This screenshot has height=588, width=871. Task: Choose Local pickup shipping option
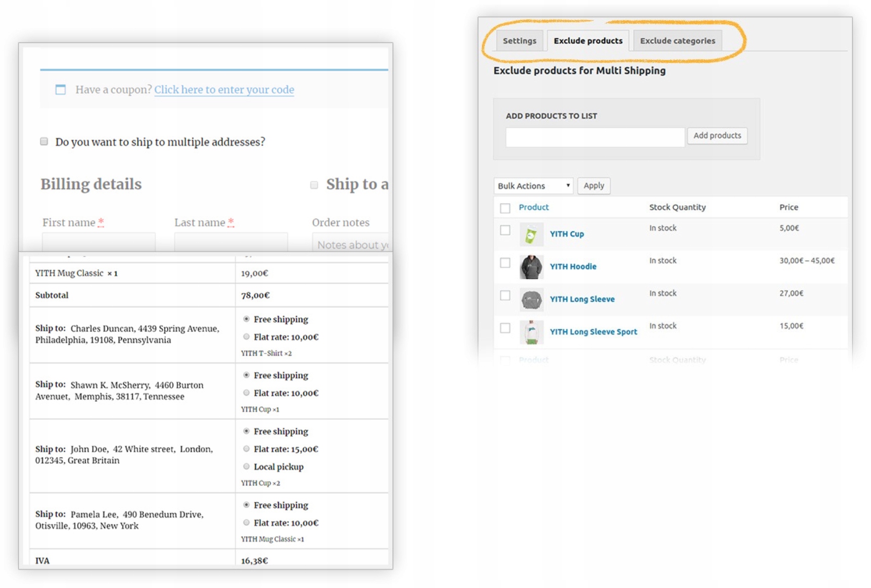point(247,466)
